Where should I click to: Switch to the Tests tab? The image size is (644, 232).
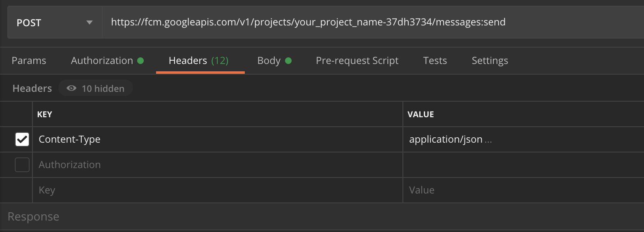coord(435,61)
